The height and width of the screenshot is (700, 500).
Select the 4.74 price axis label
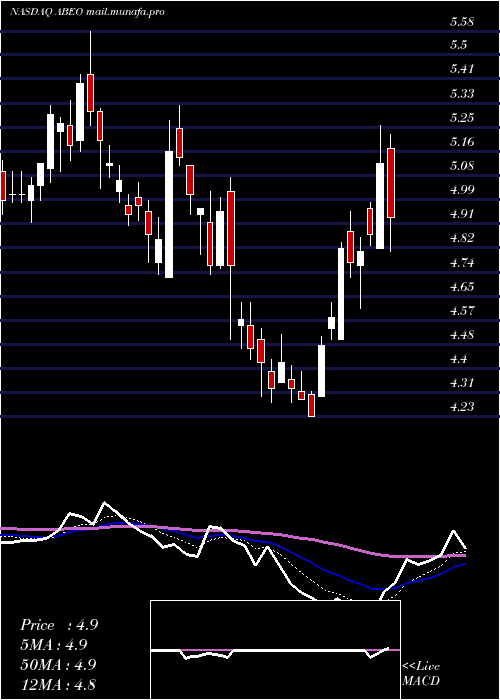pos(462,262)
